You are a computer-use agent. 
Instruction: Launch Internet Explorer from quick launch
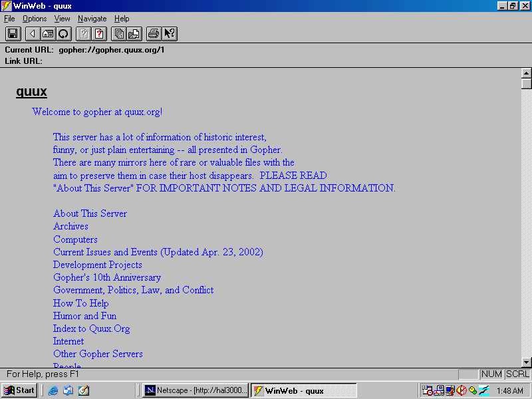[53, 390]
